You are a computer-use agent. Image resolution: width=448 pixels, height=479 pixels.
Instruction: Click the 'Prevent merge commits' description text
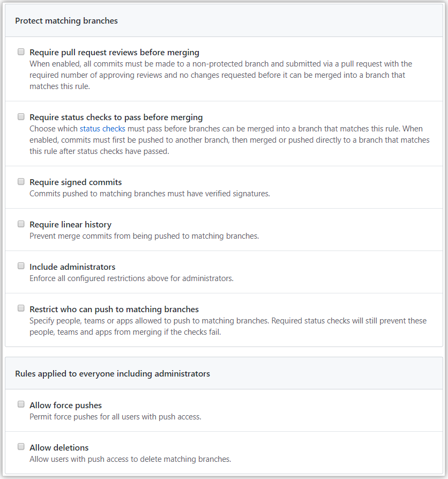pyautogui.click(x=144, y=236)
